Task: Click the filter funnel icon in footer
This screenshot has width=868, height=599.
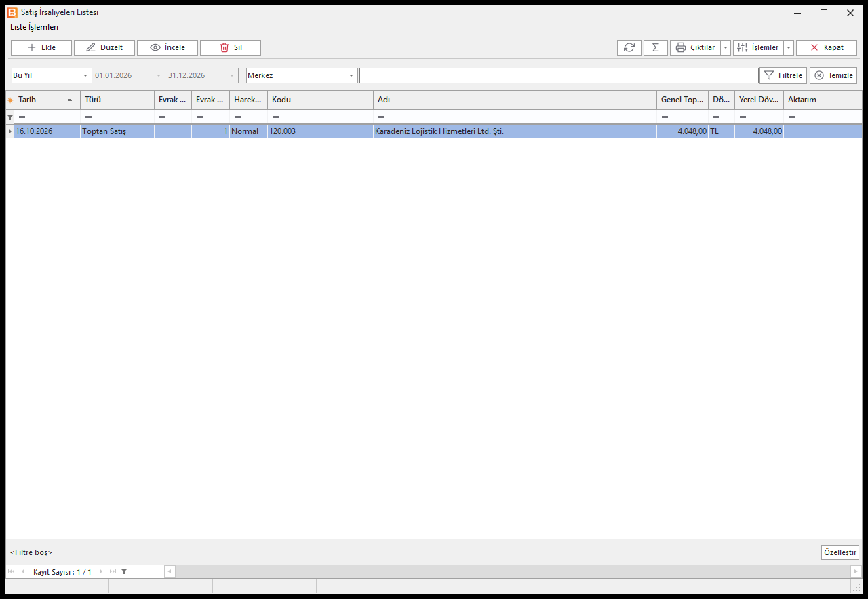Action: (124, 571)
